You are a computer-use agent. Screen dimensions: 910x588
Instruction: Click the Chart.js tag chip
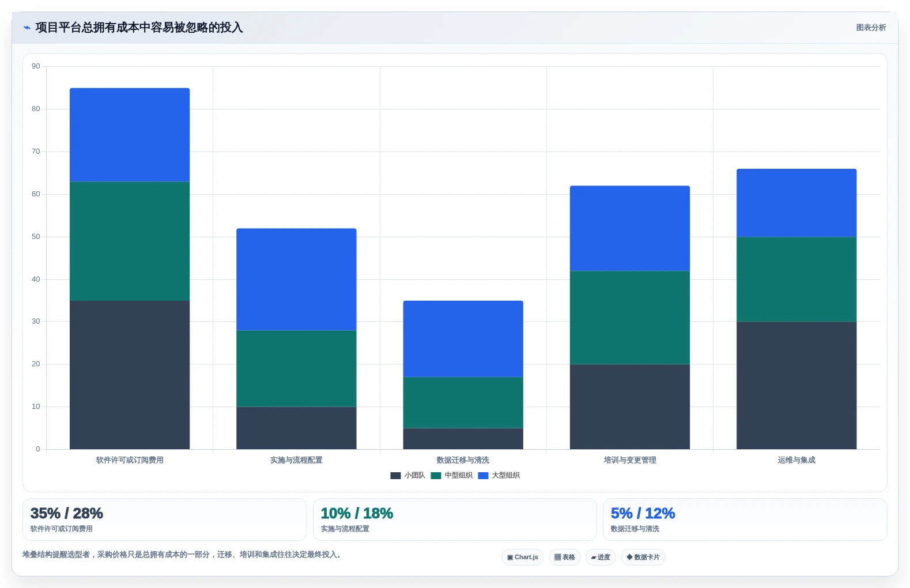pos(523,557)
